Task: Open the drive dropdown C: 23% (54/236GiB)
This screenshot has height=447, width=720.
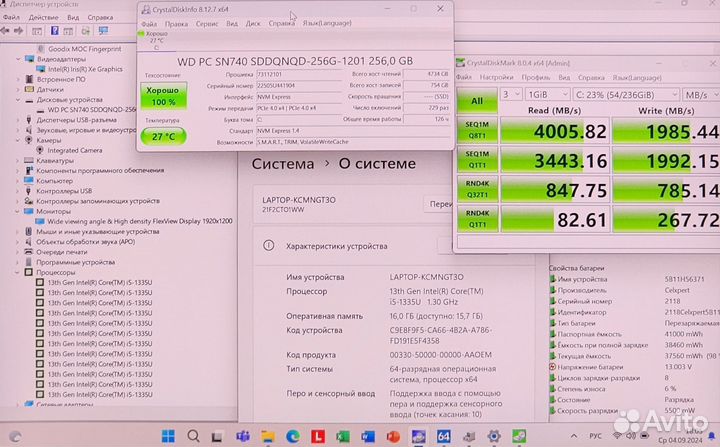Action: 626,95
